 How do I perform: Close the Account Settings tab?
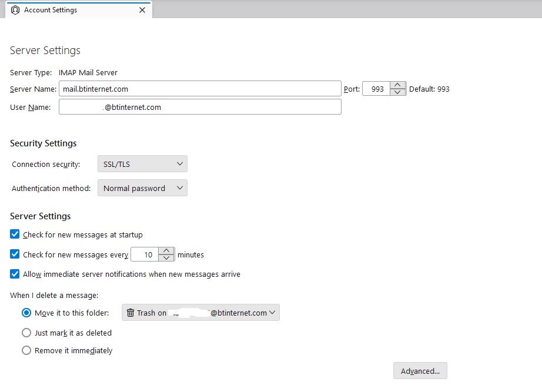pos(142,10)
